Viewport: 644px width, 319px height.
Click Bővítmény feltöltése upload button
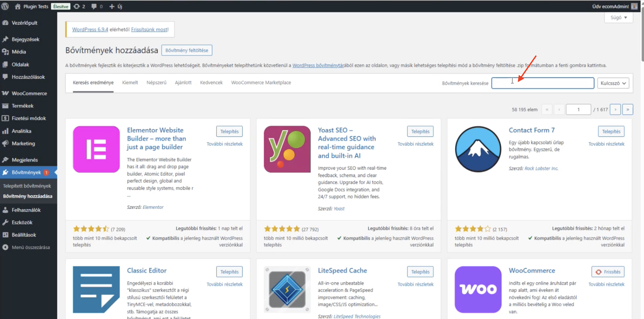[187, 50]
